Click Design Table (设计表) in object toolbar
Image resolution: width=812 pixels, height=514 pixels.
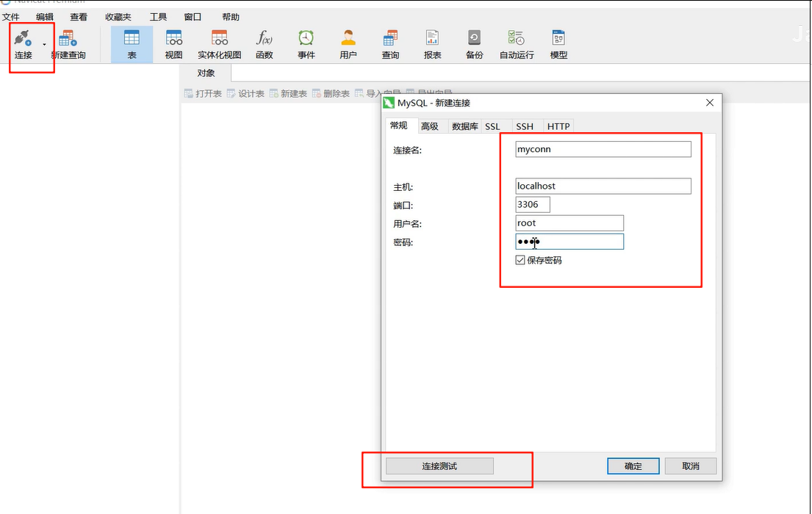coord(245,94)
